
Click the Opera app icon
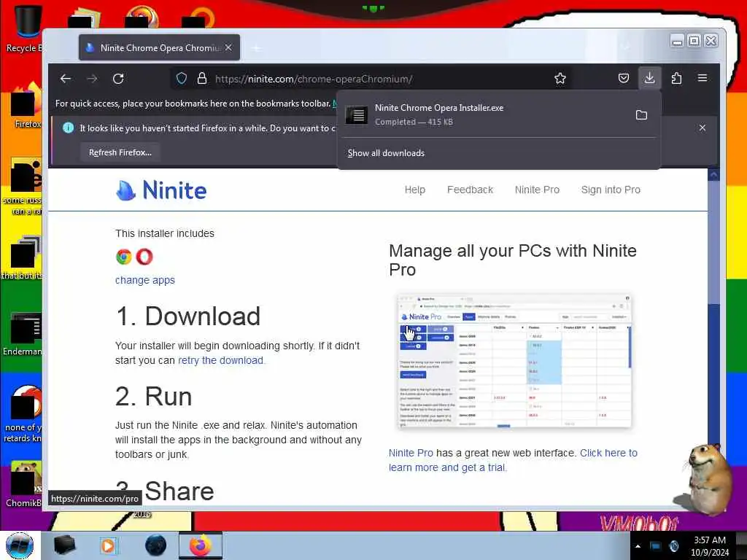point(144,257)
